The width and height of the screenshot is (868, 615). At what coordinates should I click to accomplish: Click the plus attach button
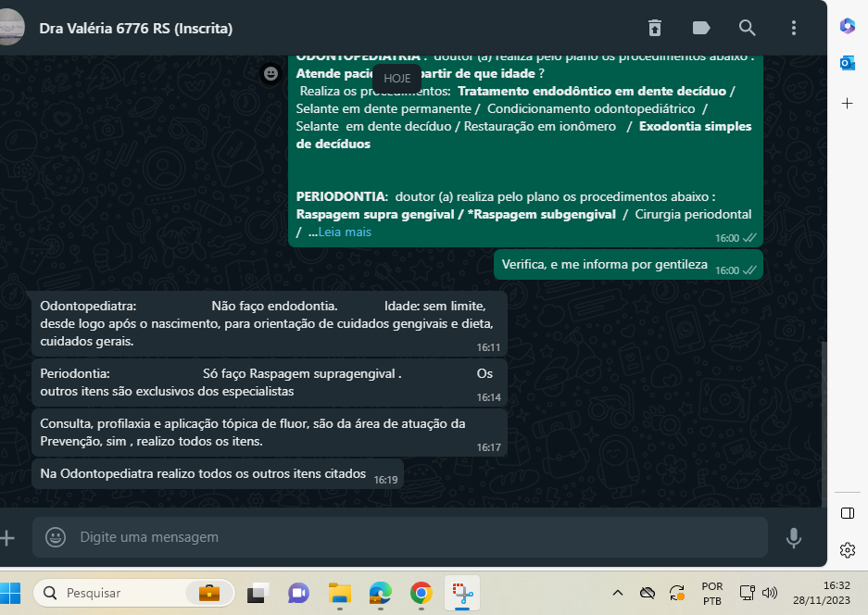click(7, 537)
